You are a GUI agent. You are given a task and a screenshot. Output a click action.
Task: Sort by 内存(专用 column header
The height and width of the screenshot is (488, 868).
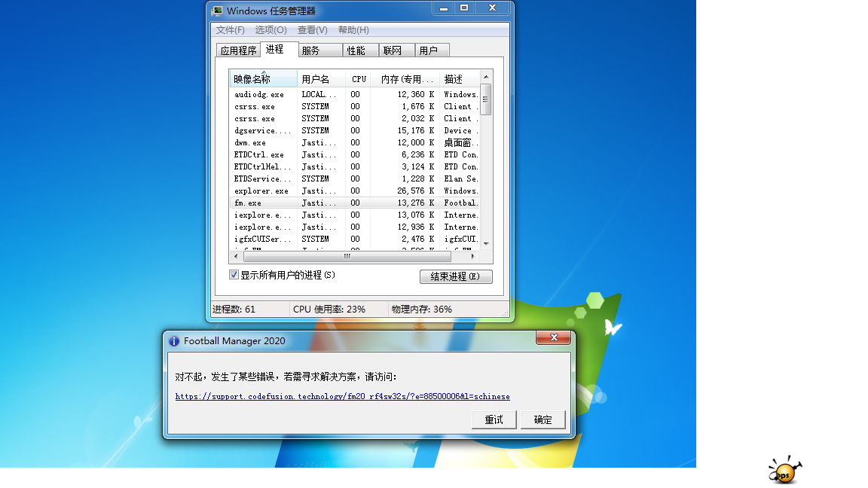[x=405, y=79]
